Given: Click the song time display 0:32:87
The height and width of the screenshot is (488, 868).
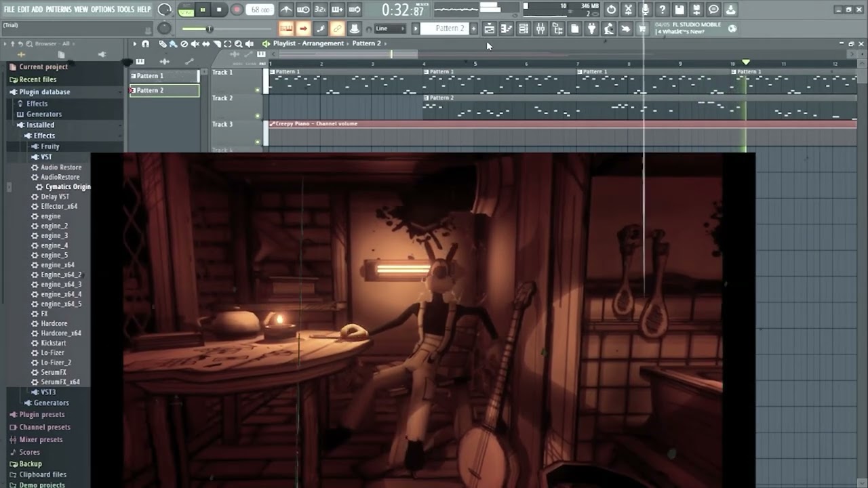Looking at the screenshot, I should [x=403, y=9].
